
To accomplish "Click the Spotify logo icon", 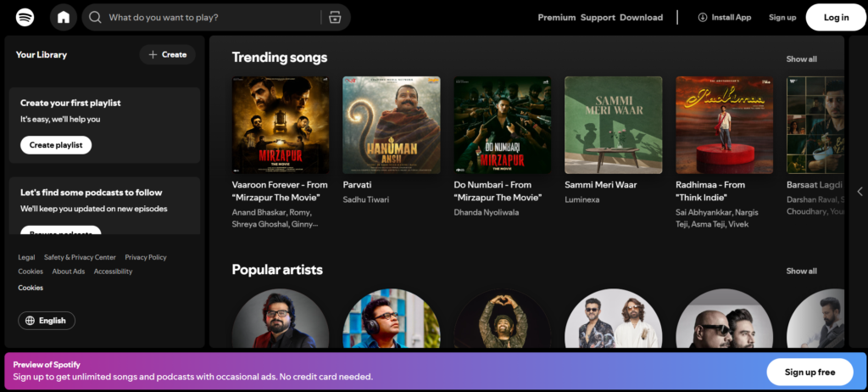I will tap(25, 17).
